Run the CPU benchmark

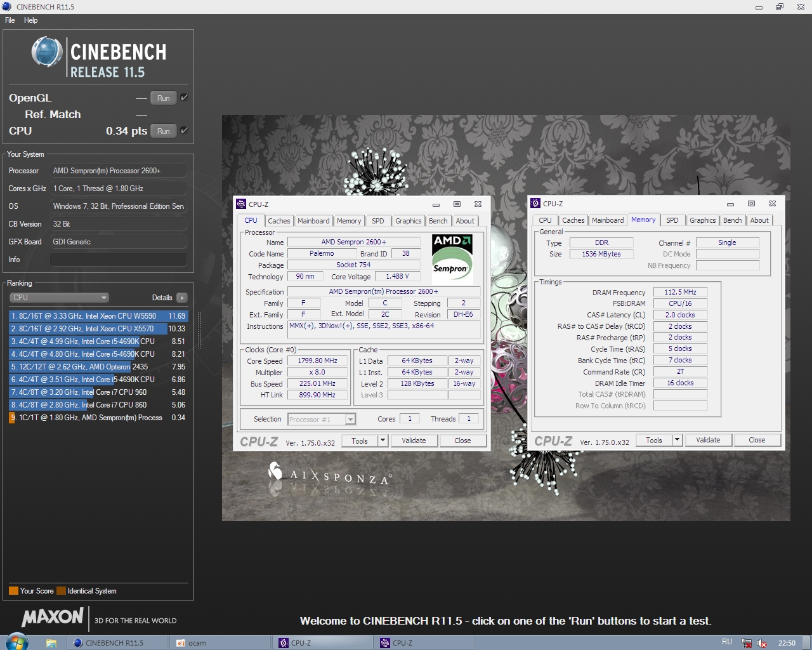164,131
